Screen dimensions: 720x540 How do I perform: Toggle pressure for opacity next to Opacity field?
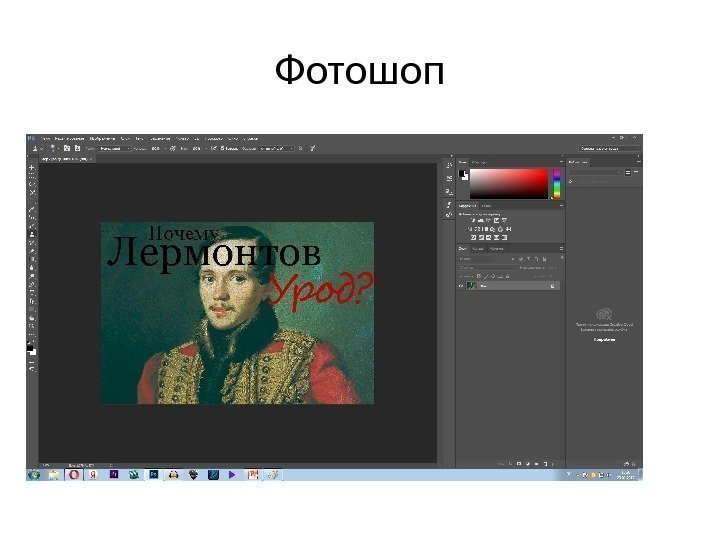coord(173,148)
